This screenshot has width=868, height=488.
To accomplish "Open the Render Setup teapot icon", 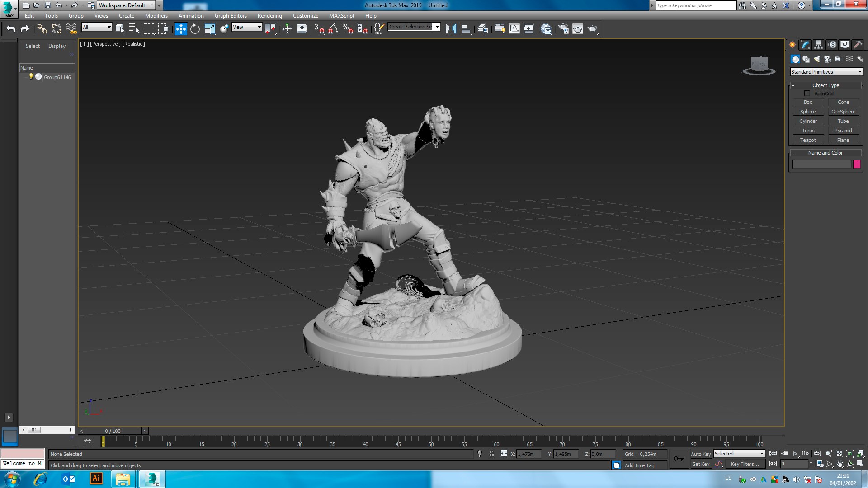I will 563,29.
